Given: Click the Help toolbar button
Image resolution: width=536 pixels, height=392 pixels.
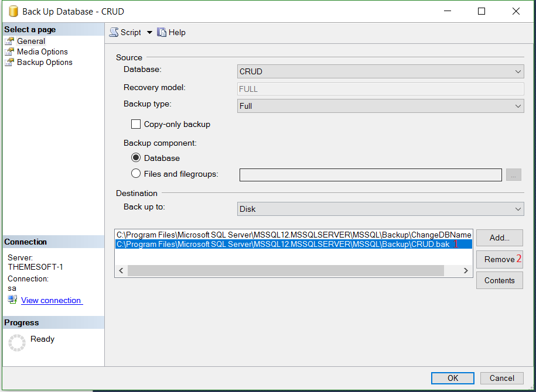Looking at the screenshot, I should click(171, 32).
